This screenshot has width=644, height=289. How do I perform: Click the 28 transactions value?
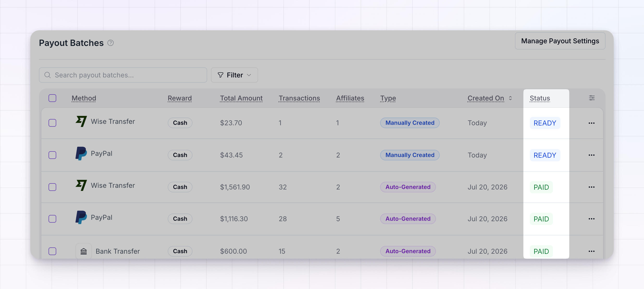[x=283, y=219]
